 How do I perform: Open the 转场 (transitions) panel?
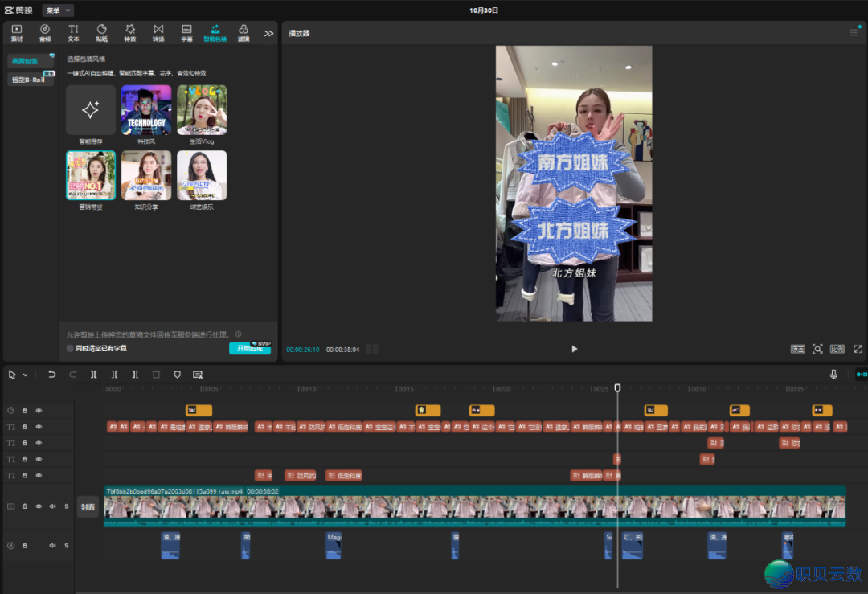click(x=158, y=32)
